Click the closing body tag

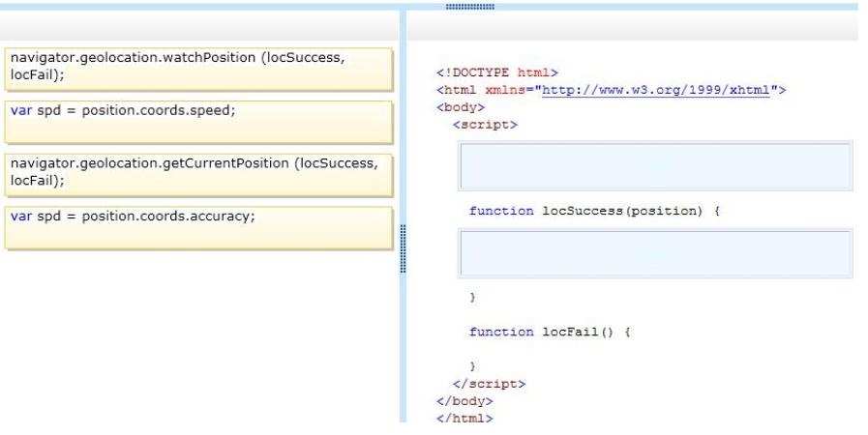click(464, 401)
